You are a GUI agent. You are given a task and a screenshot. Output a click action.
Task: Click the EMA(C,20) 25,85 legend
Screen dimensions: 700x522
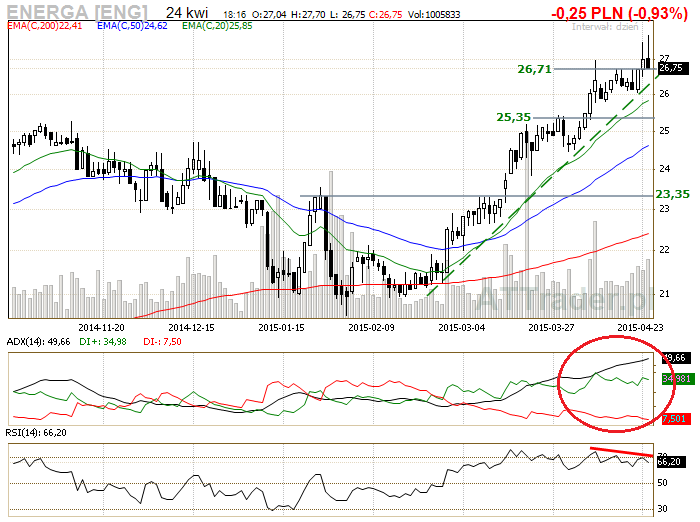217,26
